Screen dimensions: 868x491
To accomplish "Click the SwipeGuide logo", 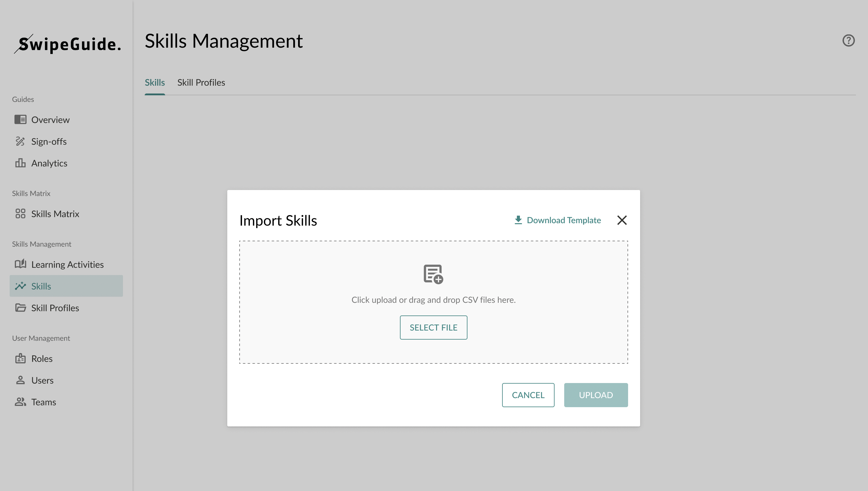I will pos(68,44).
